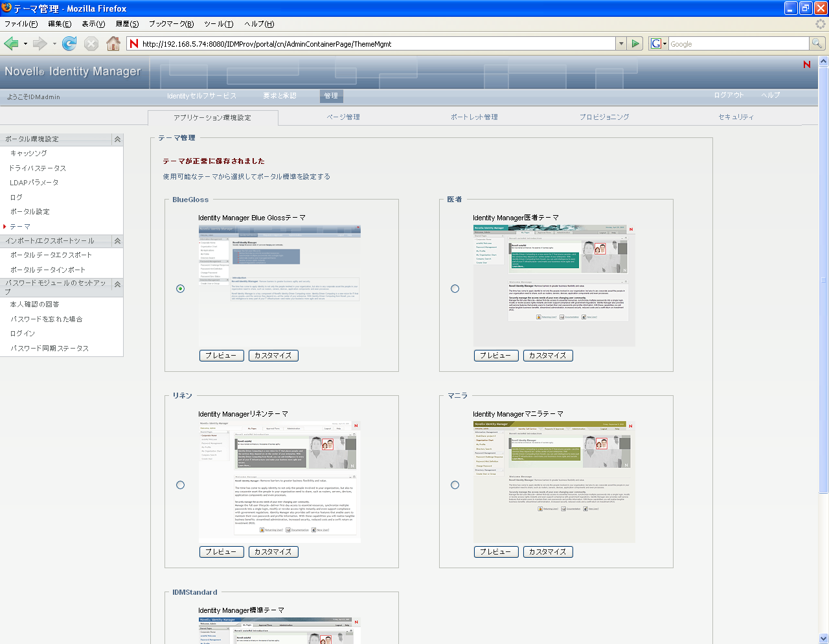Open the Back history dropdown arrow
829x644 pixels.
25,44
